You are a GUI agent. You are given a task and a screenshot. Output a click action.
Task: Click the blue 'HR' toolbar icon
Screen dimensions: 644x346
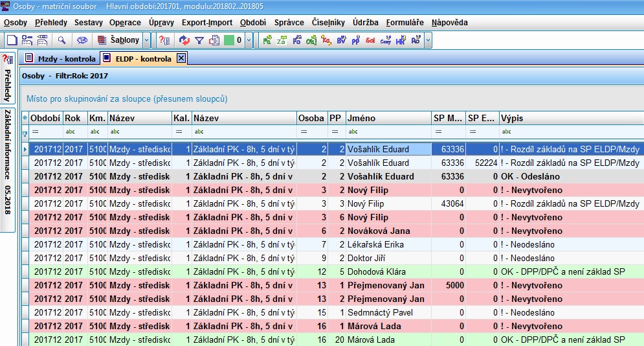coord(401,40)
